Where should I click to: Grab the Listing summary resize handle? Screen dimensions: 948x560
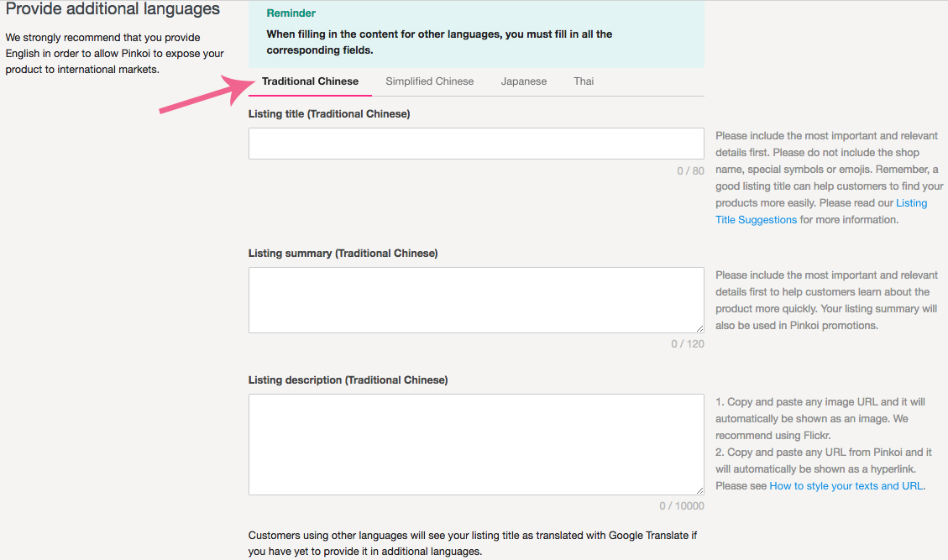pyautogui.click(x=699, y=328)
